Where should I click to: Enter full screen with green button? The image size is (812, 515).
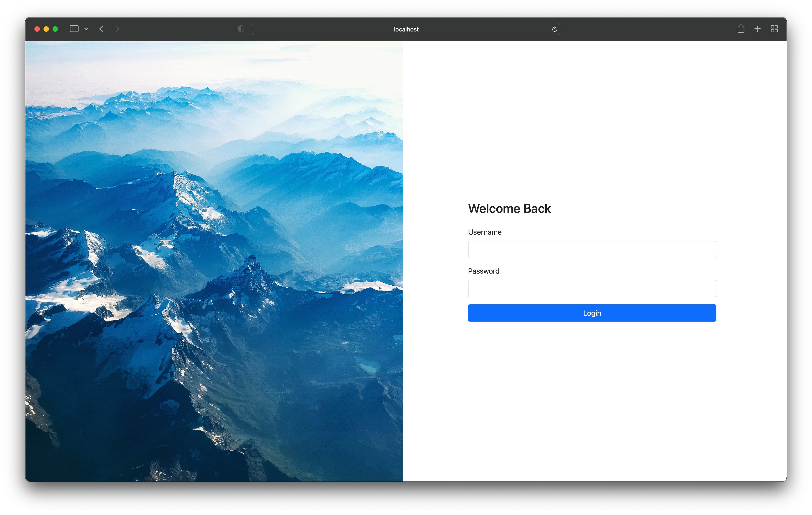[x=55, y=29]
